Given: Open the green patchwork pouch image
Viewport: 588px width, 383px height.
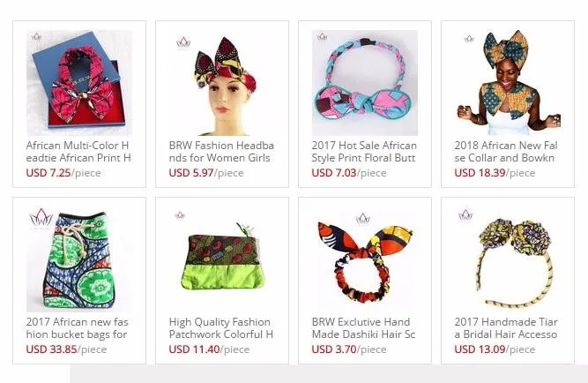Looking at the screenshot, I should [x=222, y=259].
